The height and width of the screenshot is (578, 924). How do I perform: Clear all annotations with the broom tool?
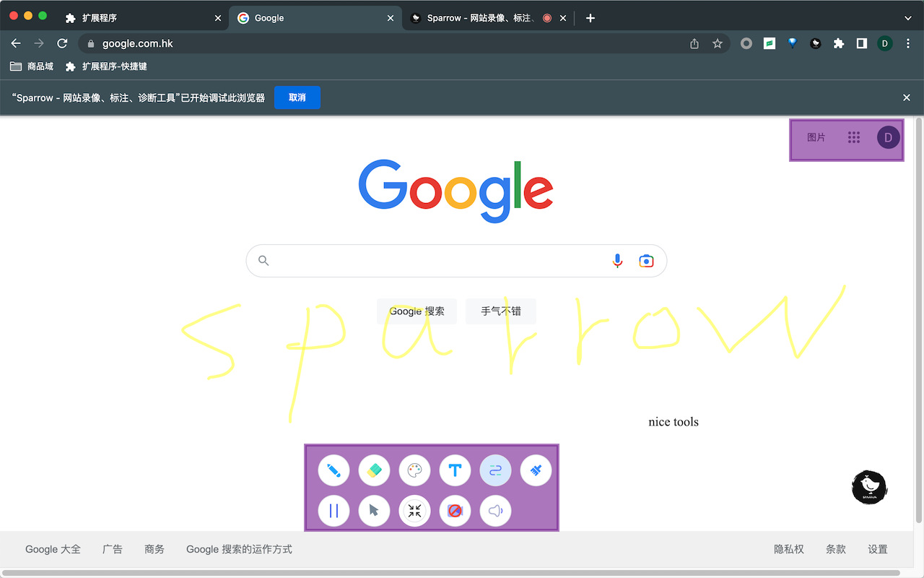click(x=536, y=470)
